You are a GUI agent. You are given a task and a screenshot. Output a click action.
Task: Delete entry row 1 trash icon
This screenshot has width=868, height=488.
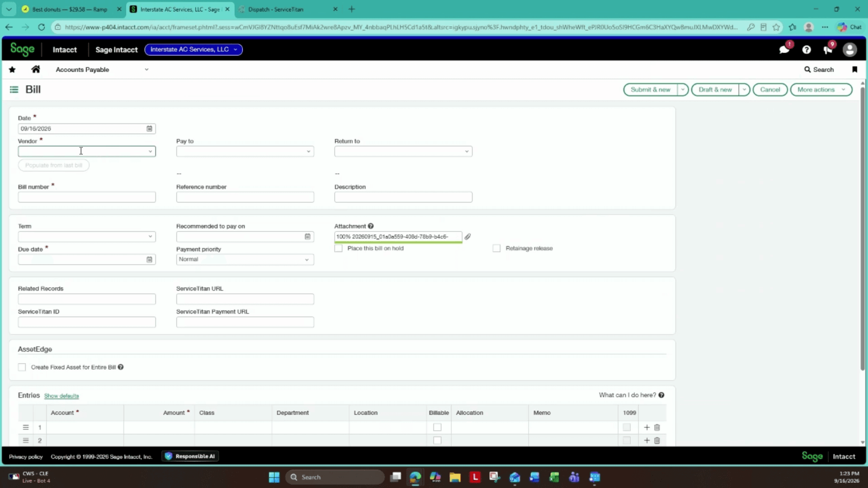[657, 427]
